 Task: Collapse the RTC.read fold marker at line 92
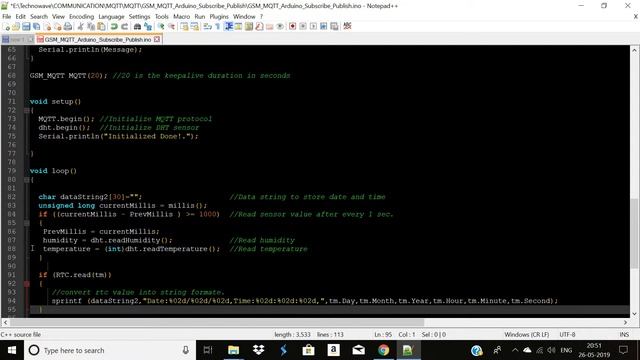[x=27, y=284]
